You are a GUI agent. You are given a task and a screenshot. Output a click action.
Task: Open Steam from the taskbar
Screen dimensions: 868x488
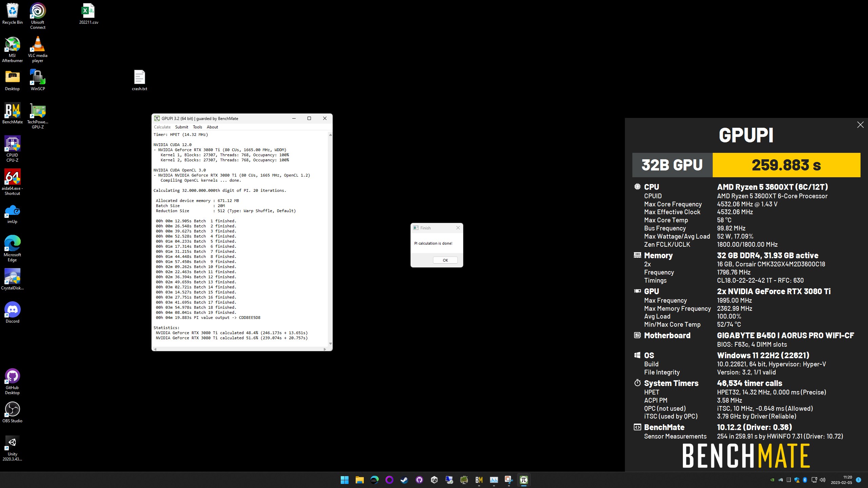coord(404,480)
